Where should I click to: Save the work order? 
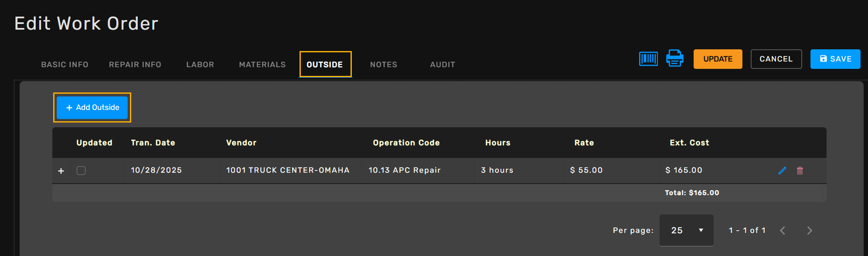pos(835,59)
